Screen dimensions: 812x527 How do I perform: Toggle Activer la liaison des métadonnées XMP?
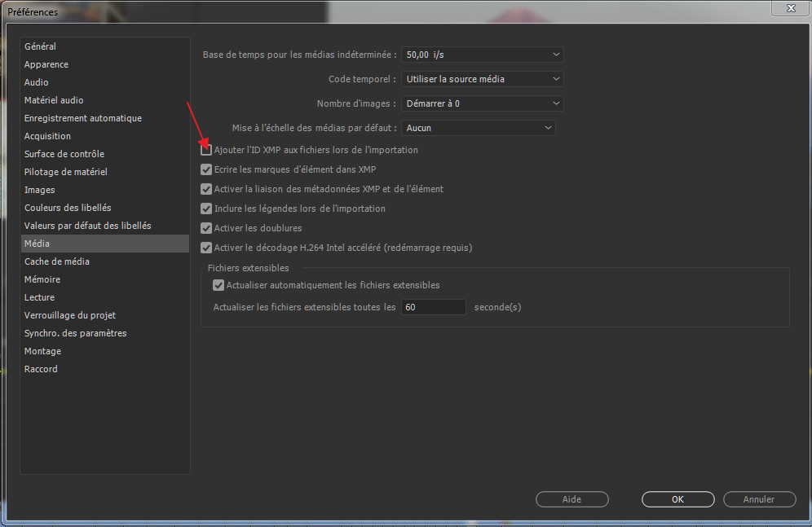(x=206, y=189)
